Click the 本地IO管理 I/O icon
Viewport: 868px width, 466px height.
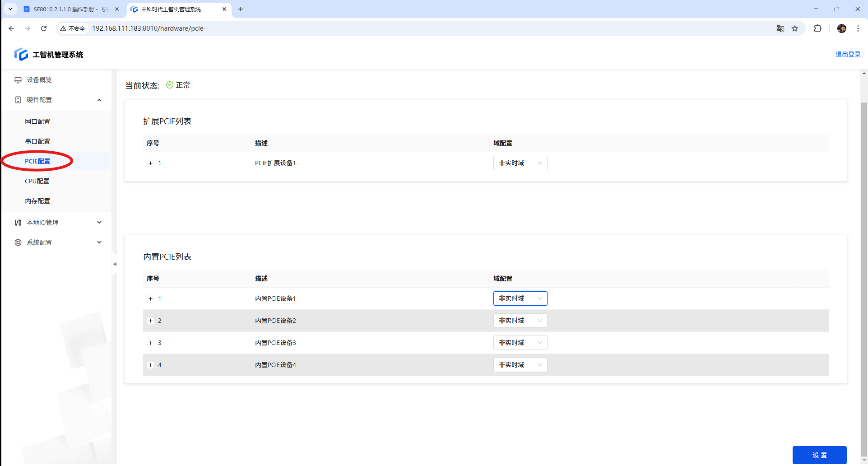pos(18,223)
